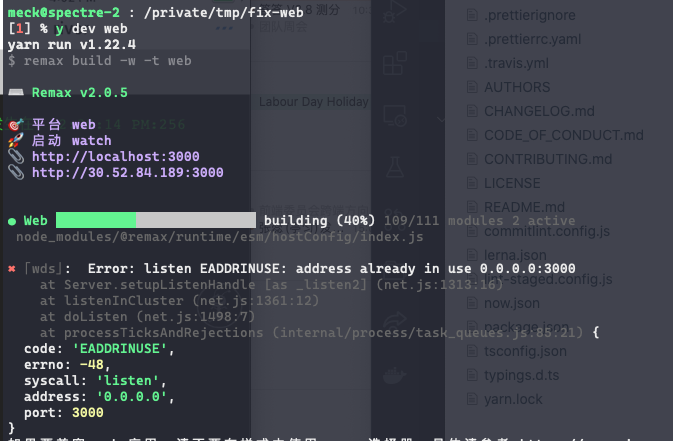Click the file icon beside .travis.yml

472,64
